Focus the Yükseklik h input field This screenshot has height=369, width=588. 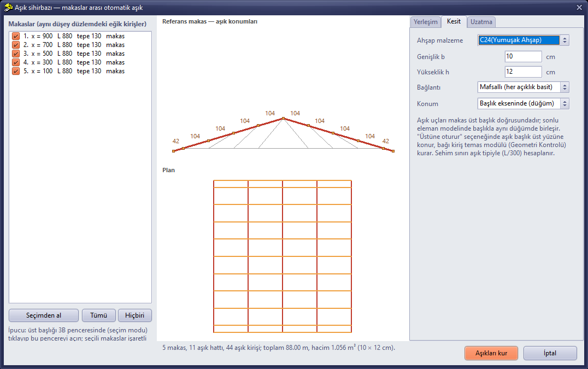523,72
